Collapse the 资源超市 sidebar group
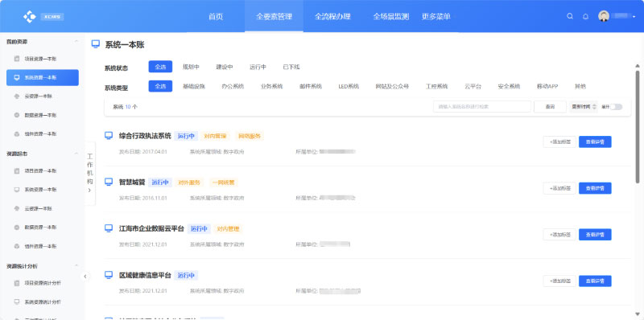644x320 pixels. (x=76, y=154)
